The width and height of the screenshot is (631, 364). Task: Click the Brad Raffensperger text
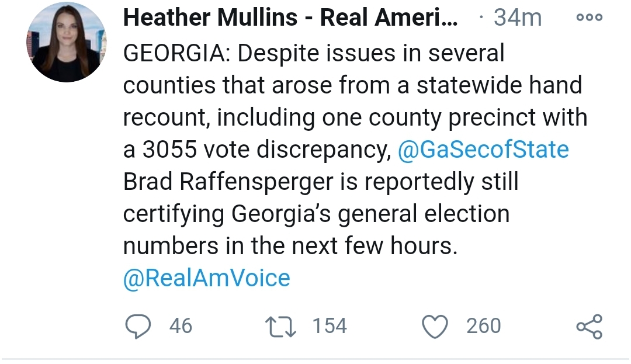(x=228, y=182)
